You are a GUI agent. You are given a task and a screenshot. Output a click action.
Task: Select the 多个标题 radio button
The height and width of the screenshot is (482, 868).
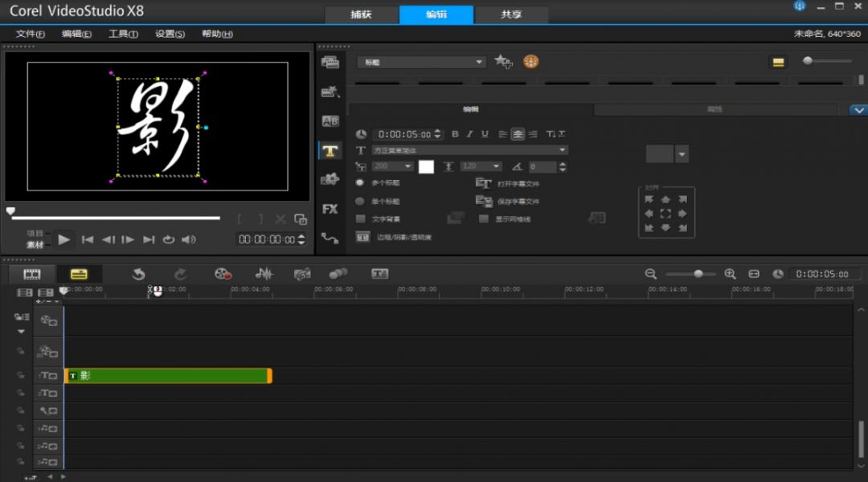(360, 183)
